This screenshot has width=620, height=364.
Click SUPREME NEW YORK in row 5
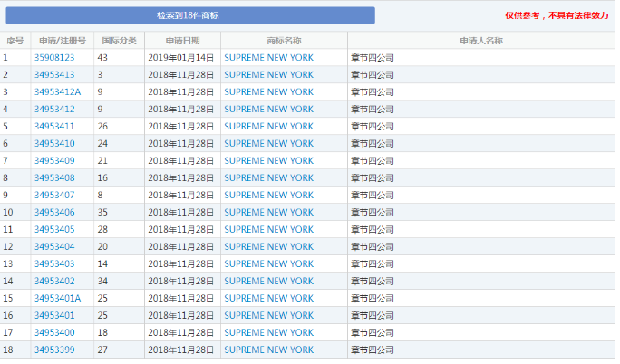coord(269,127)
